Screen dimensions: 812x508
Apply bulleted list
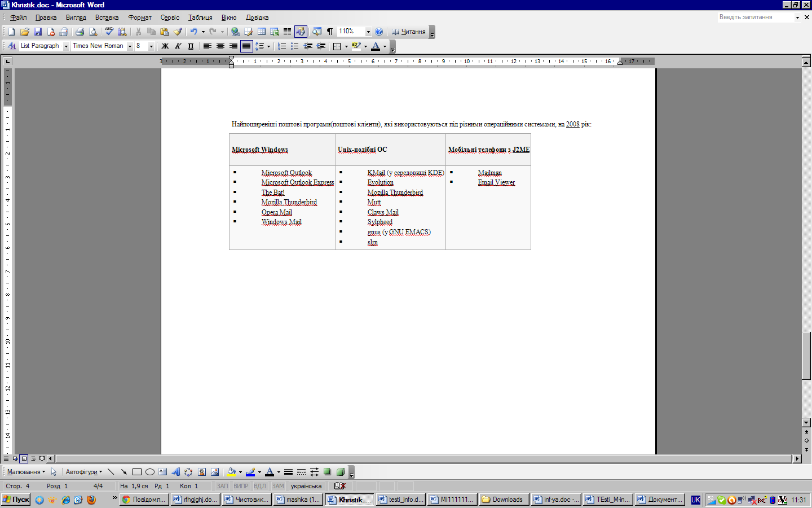pyautogui.click(x=294, y=46)
